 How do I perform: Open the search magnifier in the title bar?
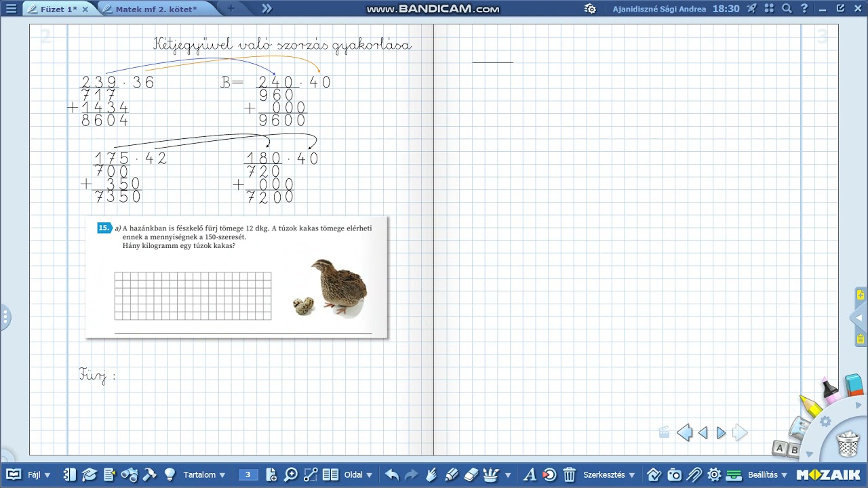787,9
